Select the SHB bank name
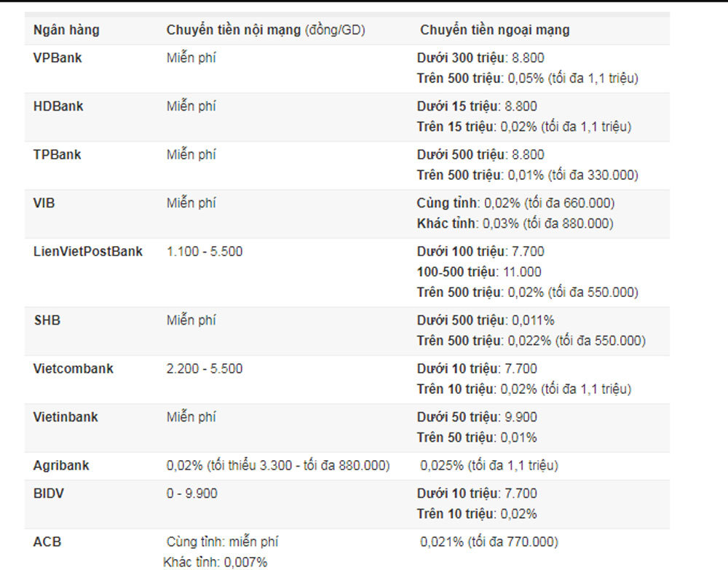Viewport: 728px width, 570px height. [x=47, y=320]
